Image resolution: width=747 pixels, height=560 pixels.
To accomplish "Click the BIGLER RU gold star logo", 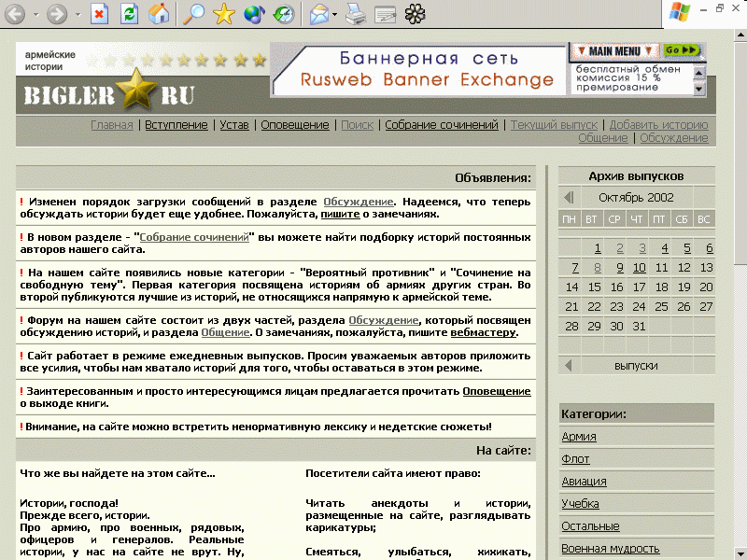I will pyautogui.click(x=137, y=90).
